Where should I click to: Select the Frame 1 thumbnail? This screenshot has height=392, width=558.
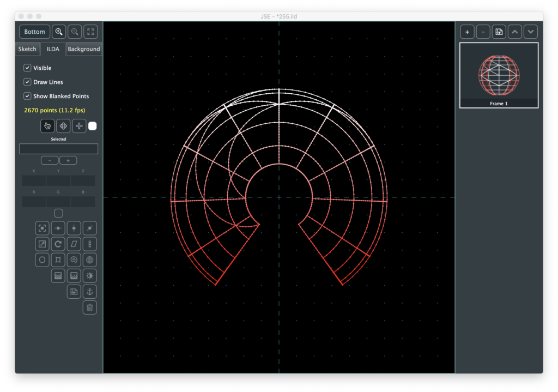[x=499, y=75]
